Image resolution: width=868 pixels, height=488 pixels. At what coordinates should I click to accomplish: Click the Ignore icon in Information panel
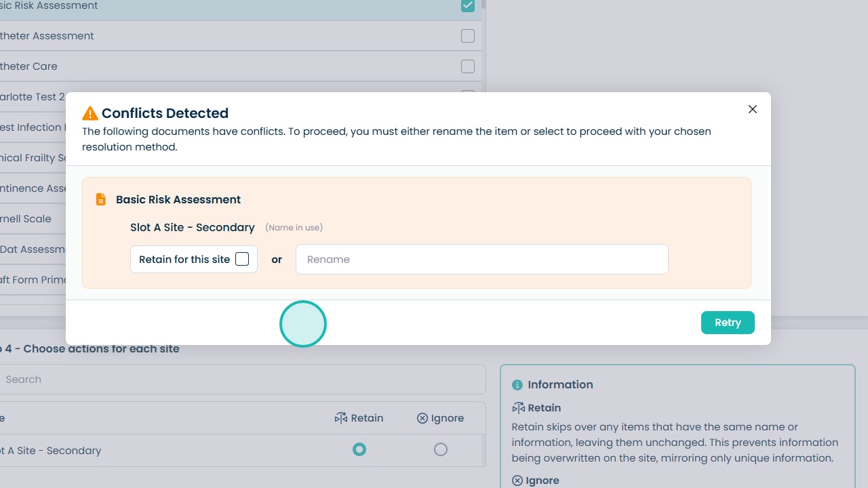(x=517, y=481)
